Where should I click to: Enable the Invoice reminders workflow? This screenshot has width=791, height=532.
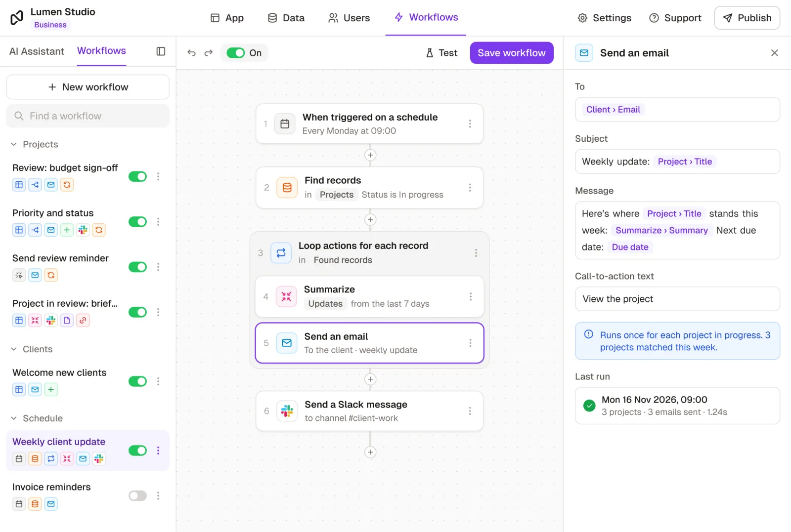pos(137,495)
